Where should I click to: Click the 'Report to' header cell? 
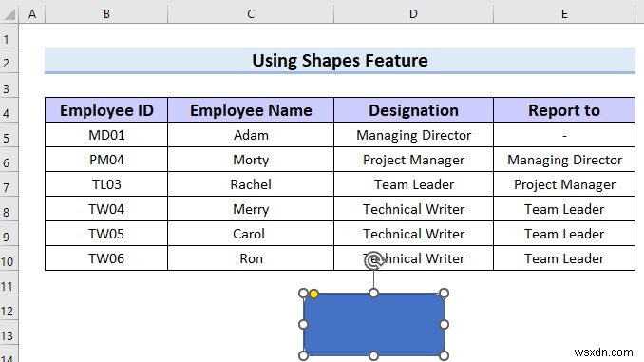coord(564,110)
